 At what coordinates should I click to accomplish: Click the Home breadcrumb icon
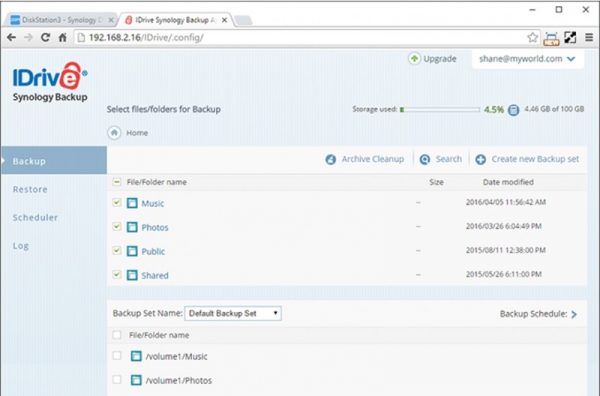coord(114,133)
